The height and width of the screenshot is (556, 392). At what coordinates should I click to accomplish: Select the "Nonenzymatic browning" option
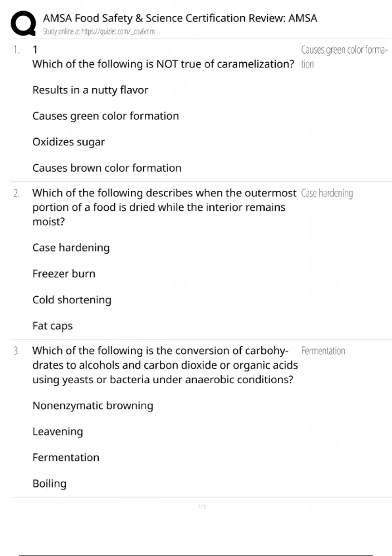click(x=93, y=406)
